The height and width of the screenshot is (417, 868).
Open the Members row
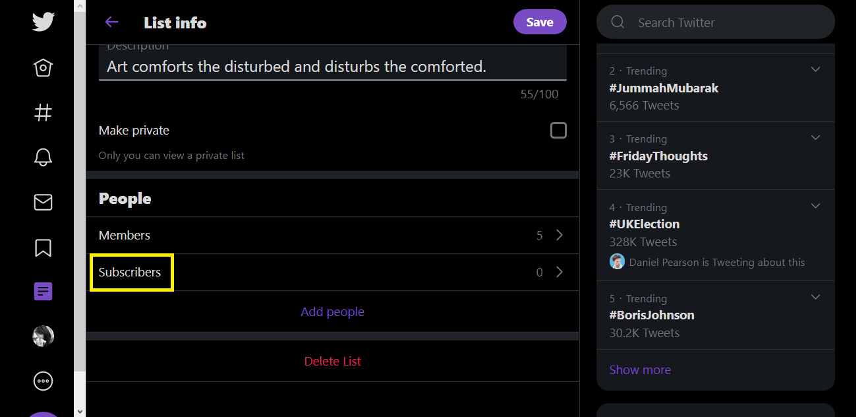(332, 236)
